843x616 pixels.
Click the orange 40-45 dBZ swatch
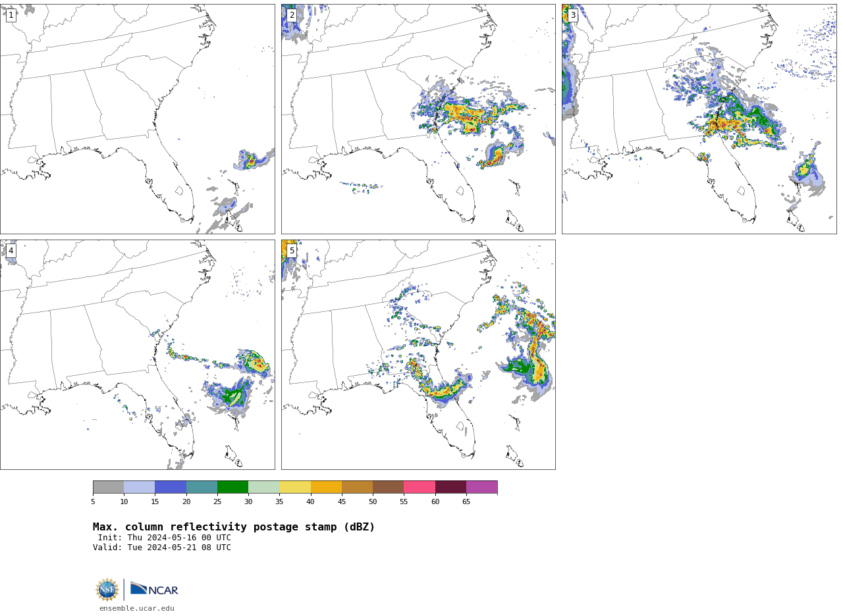[x=326, y=487]
